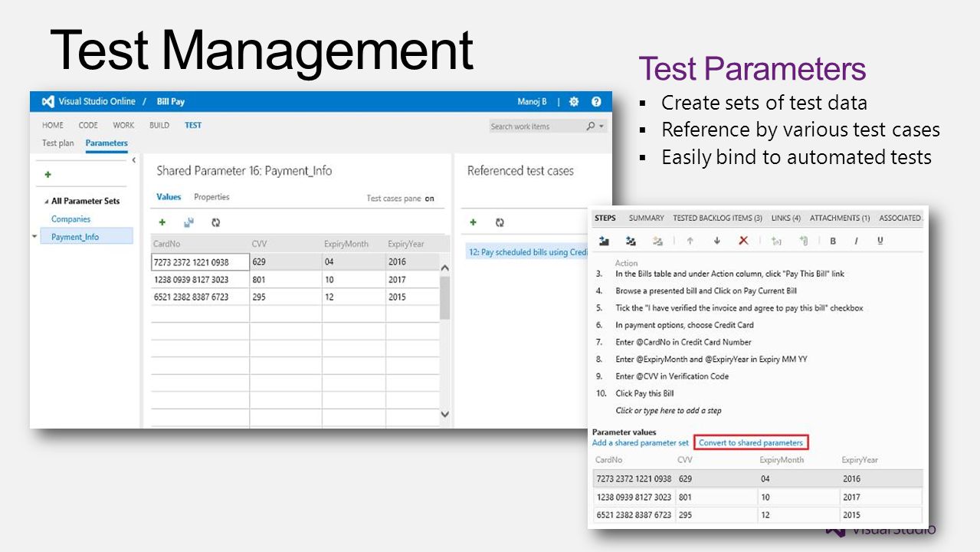
Task: Add new parameter set with green plus
Action: pos(48,175)
